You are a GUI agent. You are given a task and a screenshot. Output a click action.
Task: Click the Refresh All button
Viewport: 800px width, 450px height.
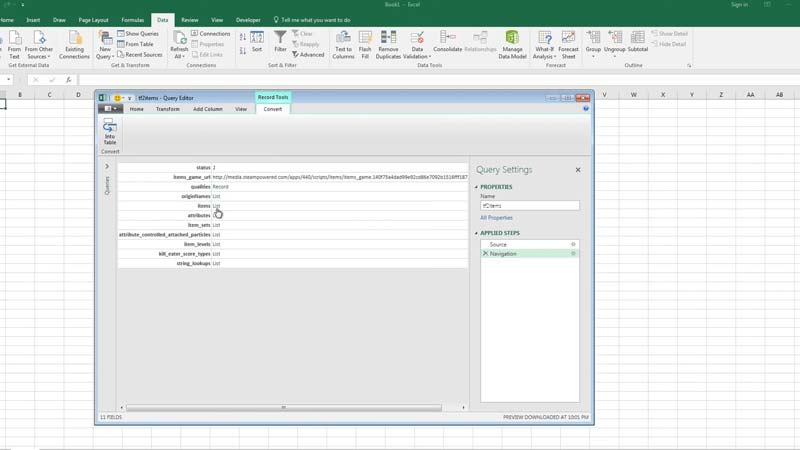point(179,45)
